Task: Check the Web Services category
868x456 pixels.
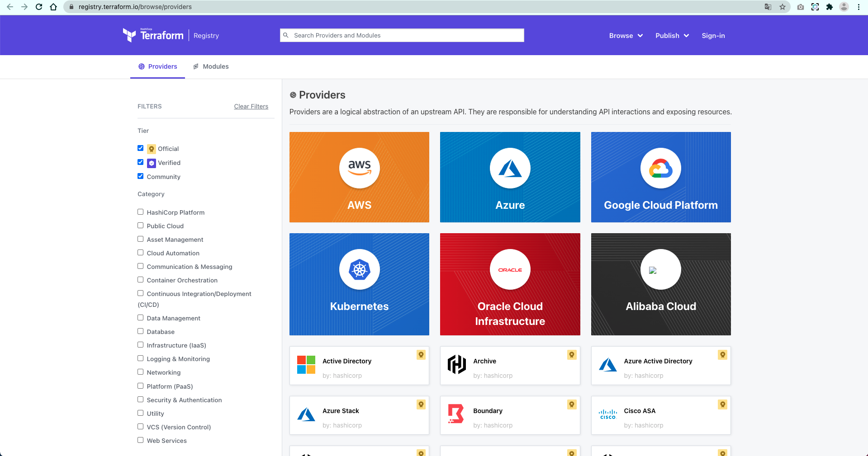Action: (141, 440)
